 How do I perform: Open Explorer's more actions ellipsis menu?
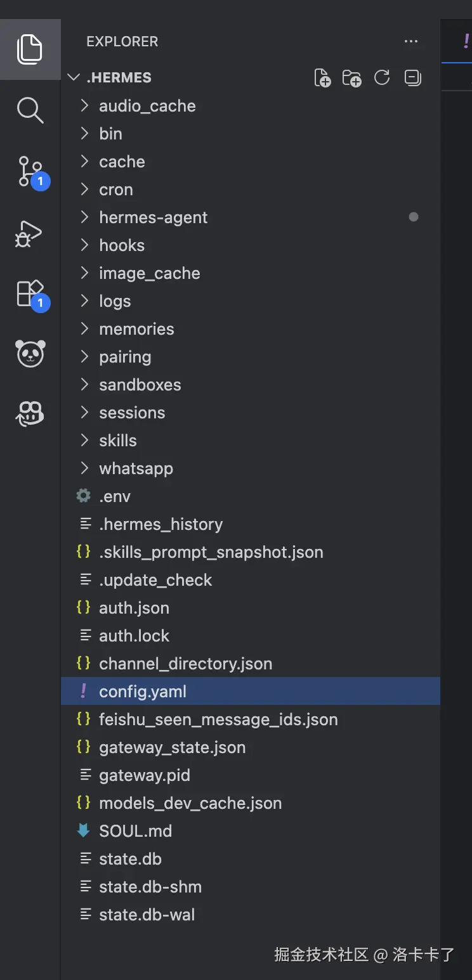[x=411, y=42]
